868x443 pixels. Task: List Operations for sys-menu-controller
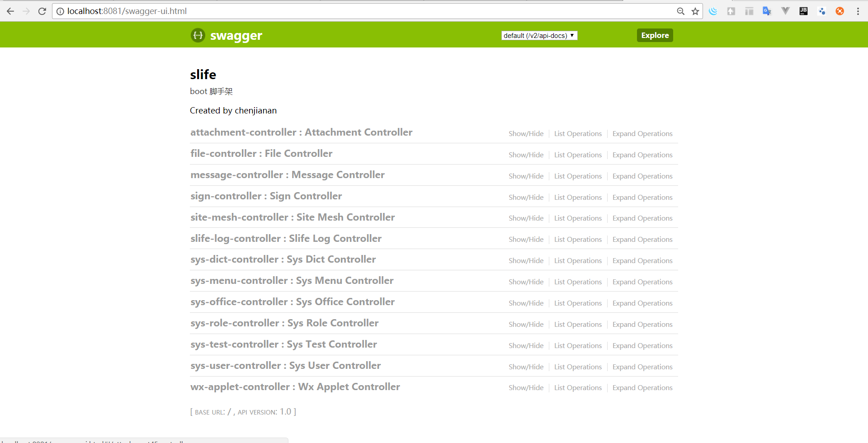click(x=578, y=282)
